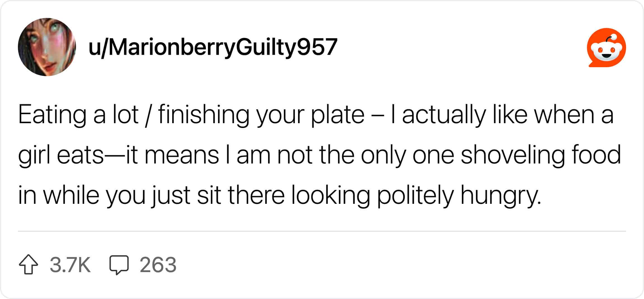The height and width of the screenshot is (299, 644).
Task: Open the user's round avatar picture
Action: click(47, 47)
